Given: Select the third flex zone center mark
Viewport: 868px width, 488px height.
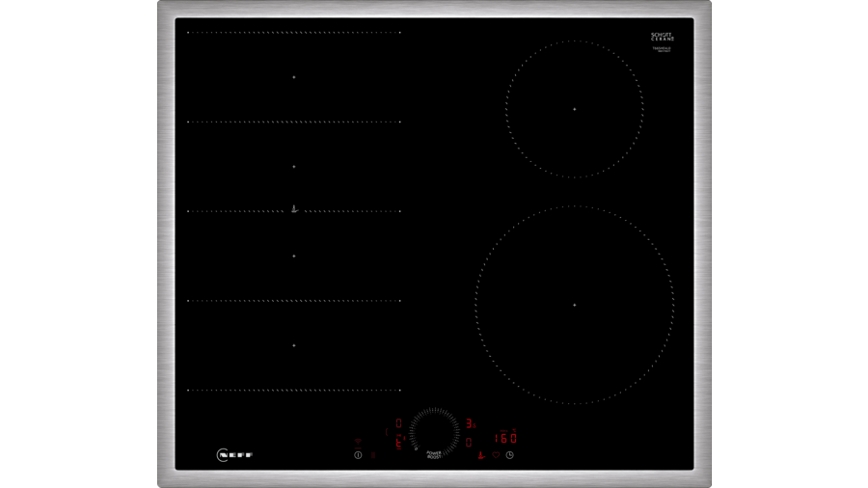Looking at the screenshot, I should 294,256.
